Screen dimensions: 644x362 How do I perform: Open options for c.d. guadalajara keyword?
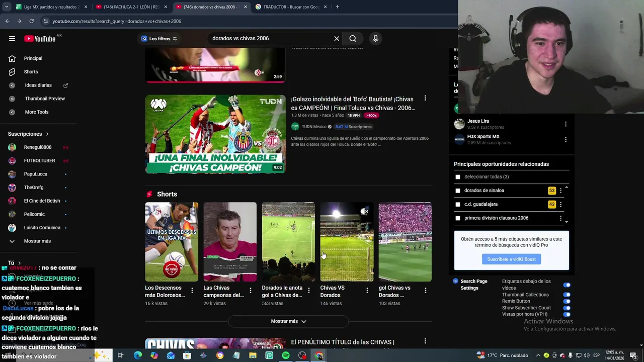point(560,205)
